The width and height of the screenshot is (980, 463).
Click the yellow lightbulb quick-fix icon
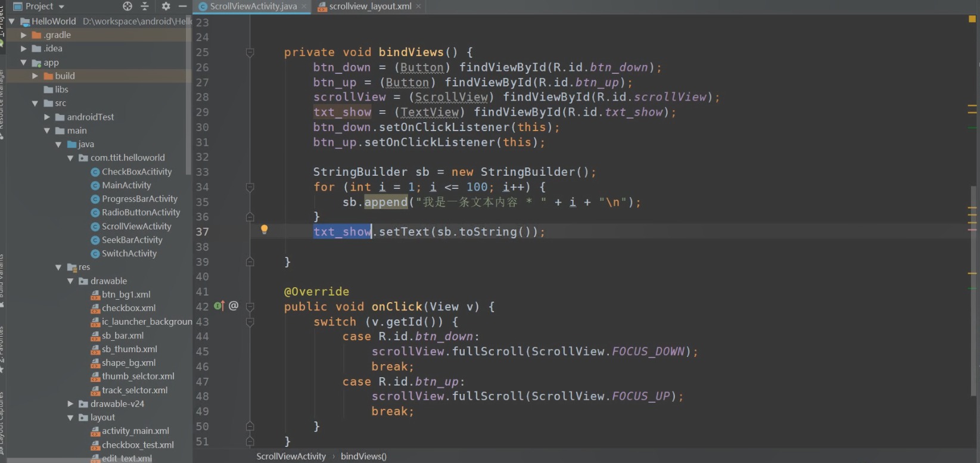(x=265, y=229)
